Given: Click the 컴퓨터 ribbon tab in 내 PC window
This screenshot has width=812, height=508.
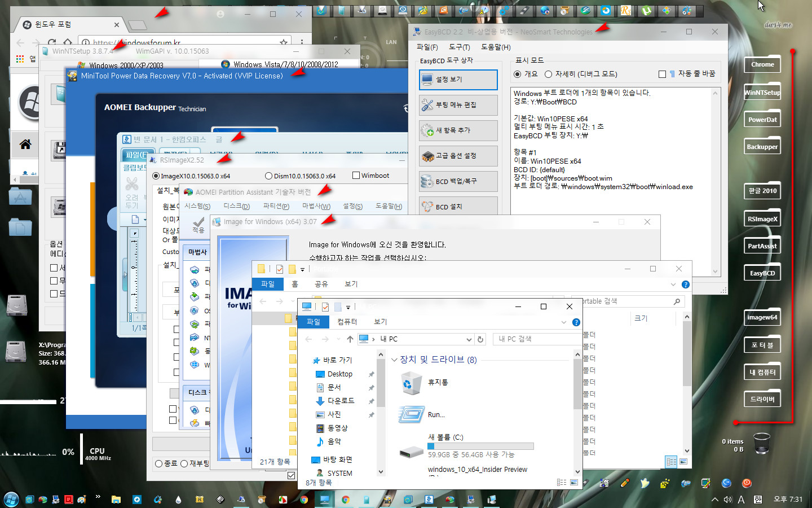Looking at the screenshot, I should (x=347, y=322).
